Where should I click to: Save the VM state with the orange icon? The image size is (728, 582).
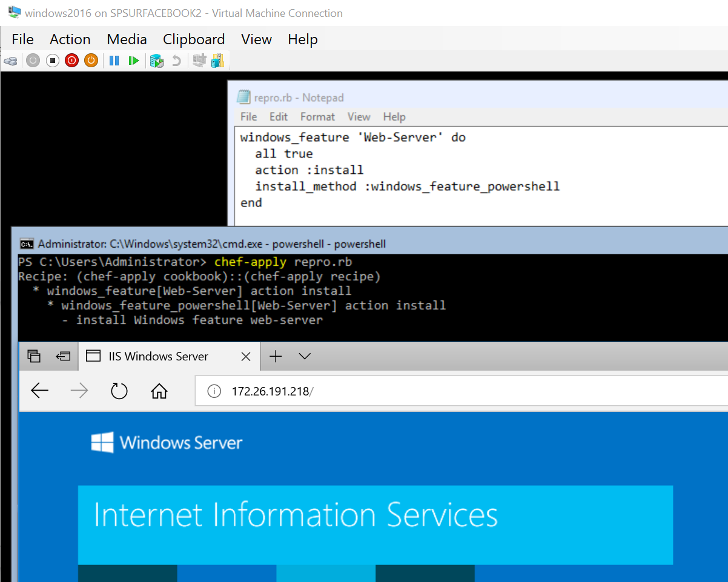click(91, 60)
